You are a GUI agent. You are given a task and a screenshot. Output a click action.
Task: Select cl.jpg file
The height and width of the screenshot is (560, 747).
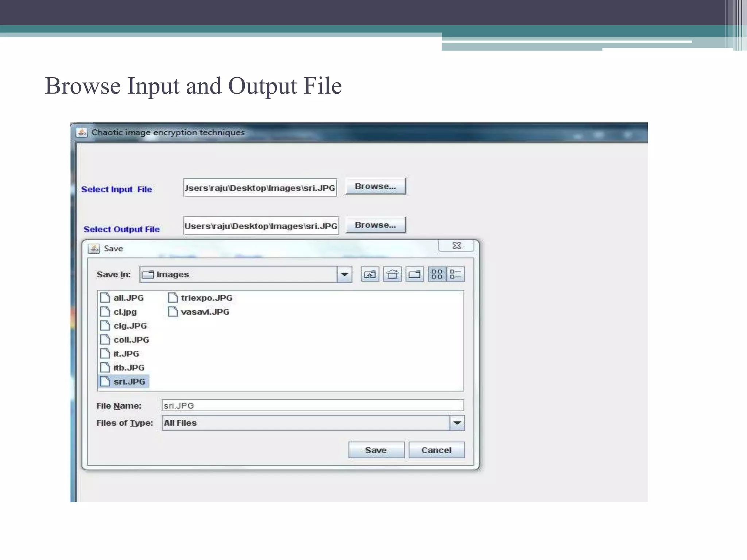[x=119, y=312]
